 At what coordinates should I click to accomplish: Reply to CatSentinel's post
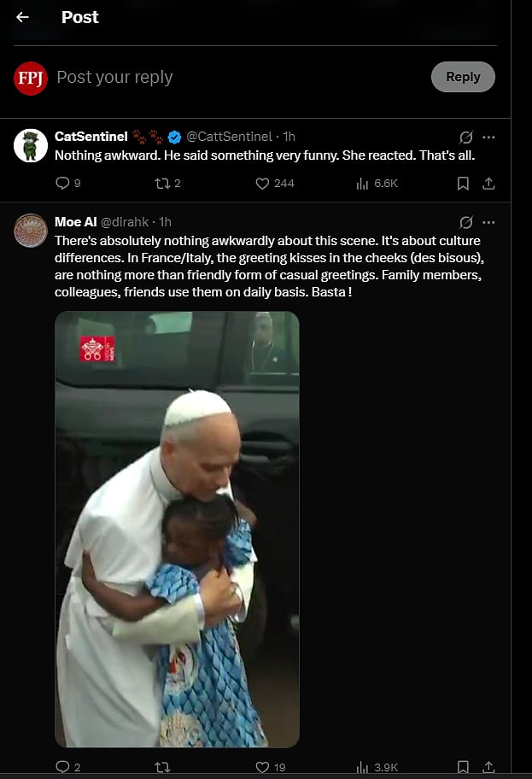tap(62, 183)
